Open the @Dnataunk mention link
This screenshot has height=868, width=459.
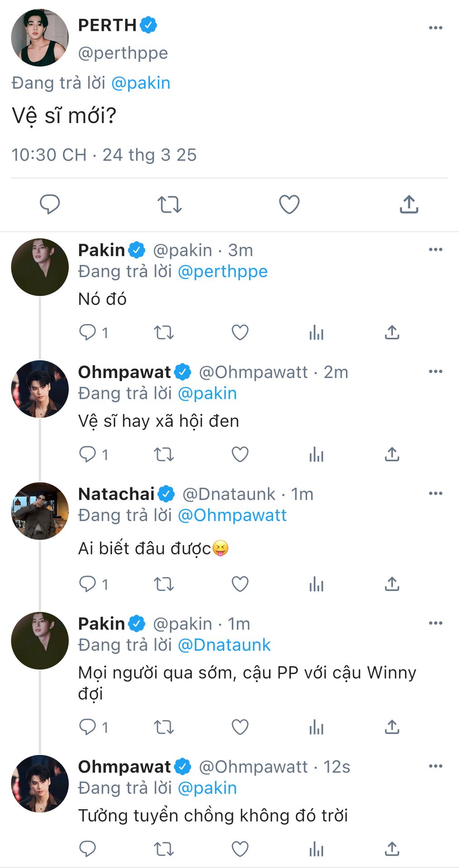pos(224,645)
